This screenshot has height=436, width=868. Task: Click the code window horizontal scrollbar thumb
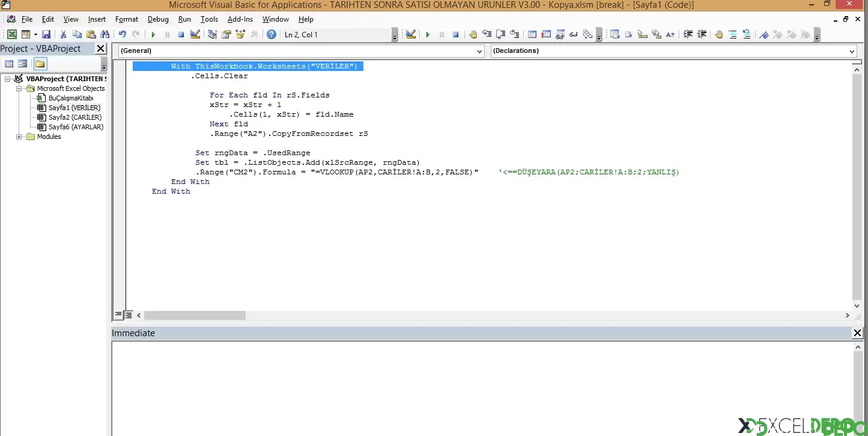195,315
